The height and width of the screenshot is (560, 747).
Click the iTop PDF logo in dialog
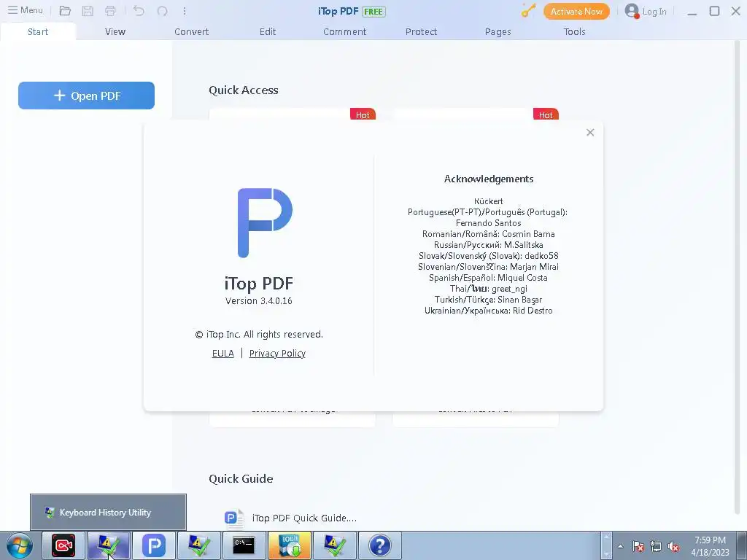[265, 223]
